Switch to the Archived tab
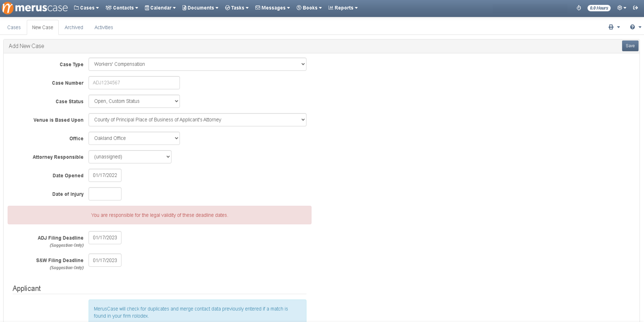This screenshot has width=644, height=322. tap(74, 27)
